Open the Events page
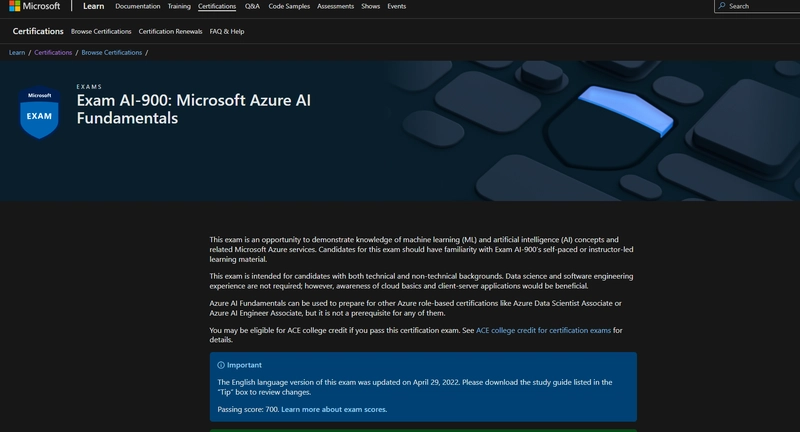This screenshot has height=432, width=800. coord(397,6)
